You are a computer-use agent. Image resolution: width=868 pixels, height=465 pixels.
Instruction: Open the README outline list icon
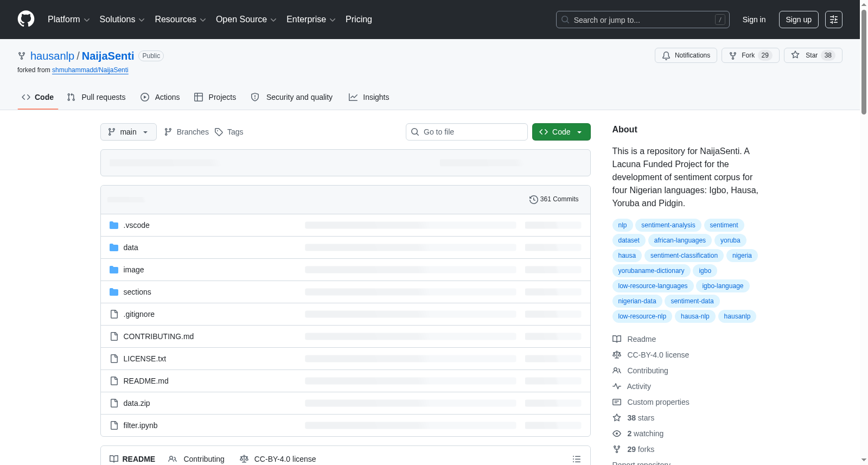coord(577,459)
